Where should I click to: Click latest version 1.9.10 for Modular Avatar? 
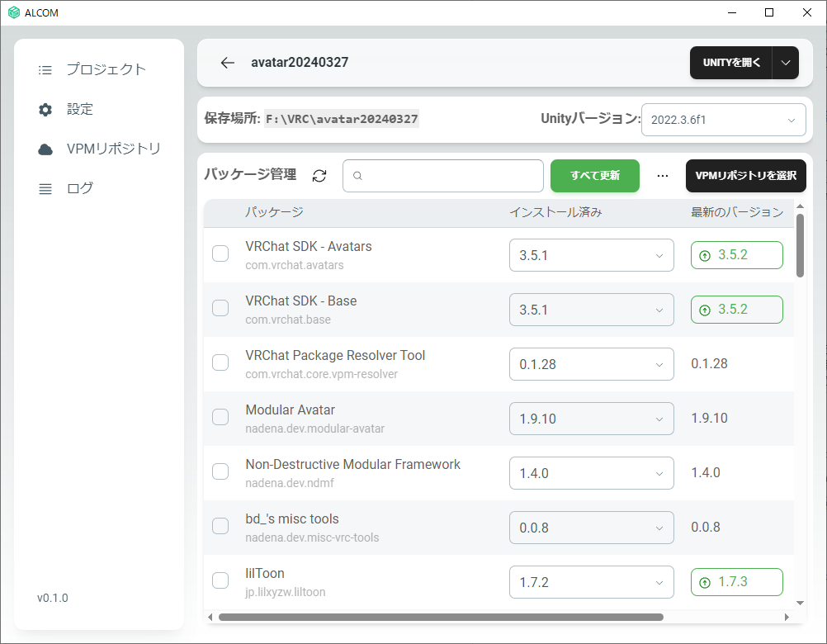pos(709,419)
